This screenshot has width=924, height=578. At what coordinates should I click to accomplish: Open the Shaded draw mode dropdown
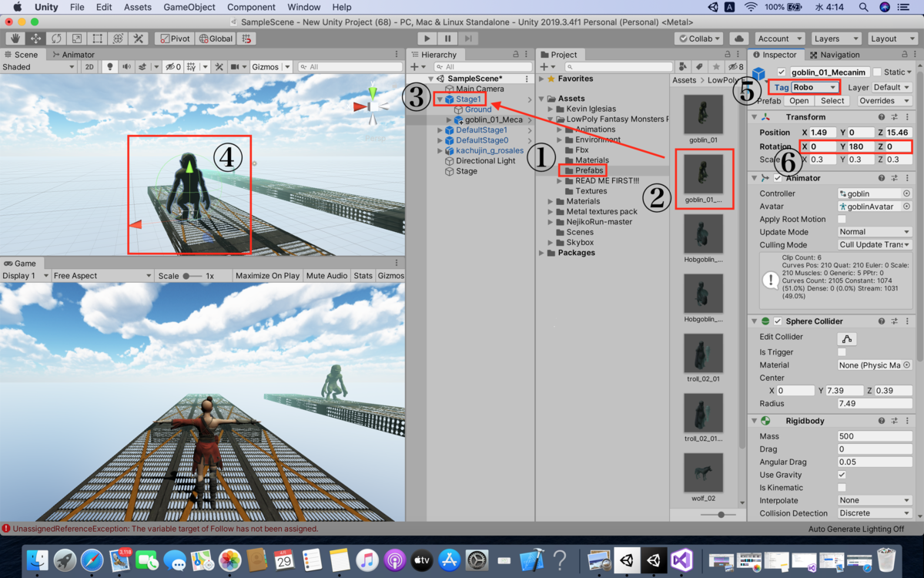pyautogui.click(x=38, y=67)
